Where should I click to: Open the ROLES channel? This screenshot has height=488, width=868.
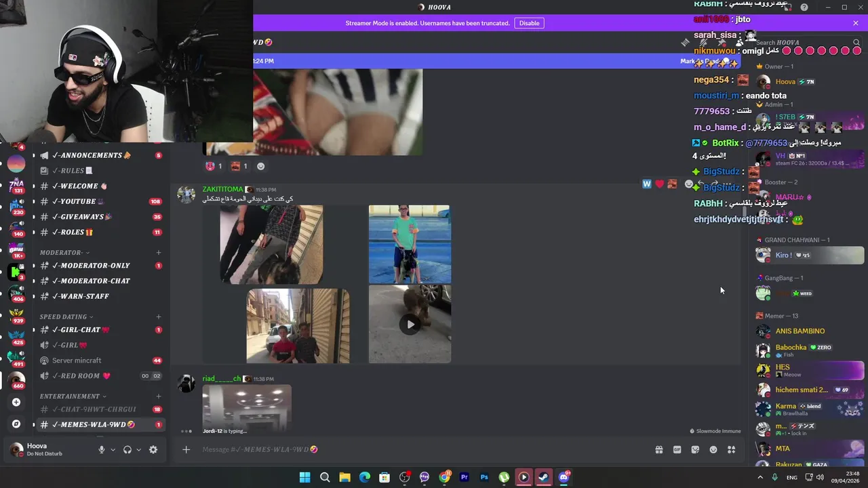click(100, 232)
